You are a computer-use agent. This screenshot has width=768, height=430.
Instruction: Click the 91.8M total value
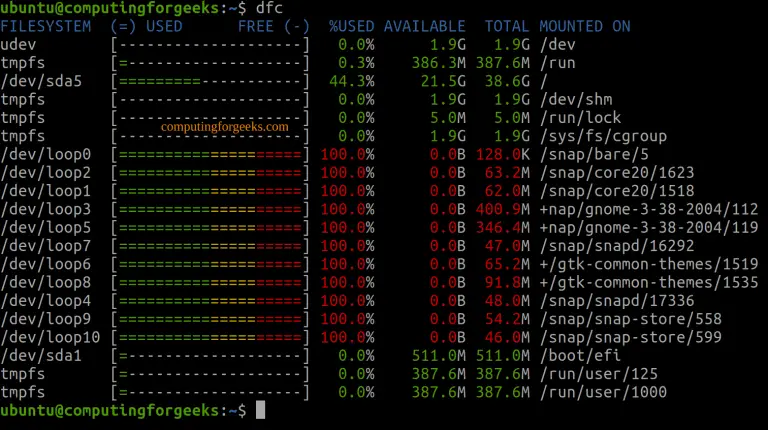507,283
